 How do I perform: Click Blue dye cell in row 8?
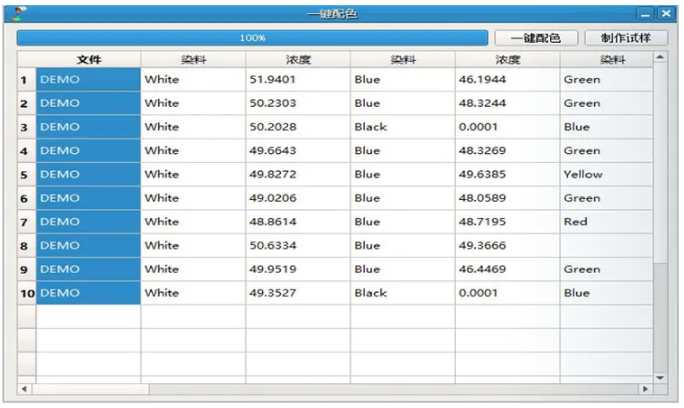pyautogui.click(x=403, y=246)
